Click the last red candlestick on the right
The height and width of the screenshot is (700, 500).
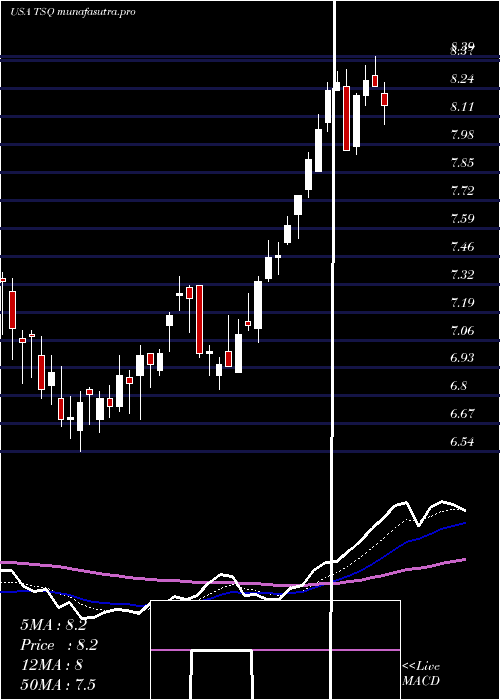coord(384,99)
